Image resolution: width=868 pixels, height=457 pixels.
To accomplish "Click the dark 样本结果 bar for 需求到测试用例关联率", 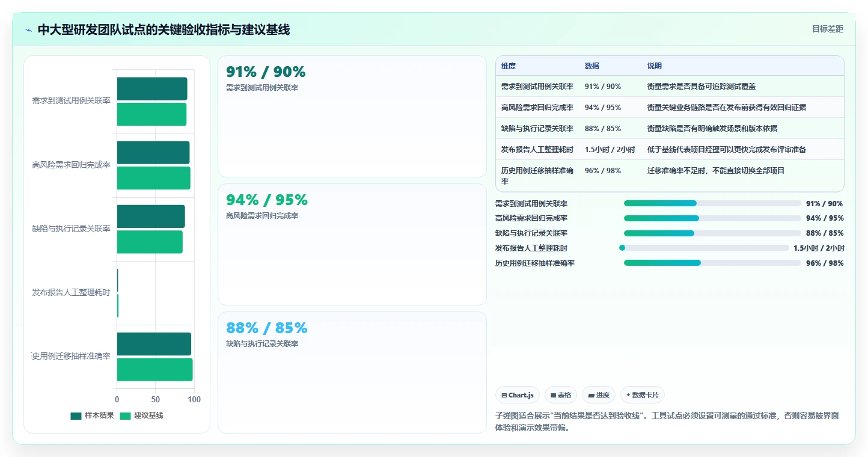I will point(152,88).
